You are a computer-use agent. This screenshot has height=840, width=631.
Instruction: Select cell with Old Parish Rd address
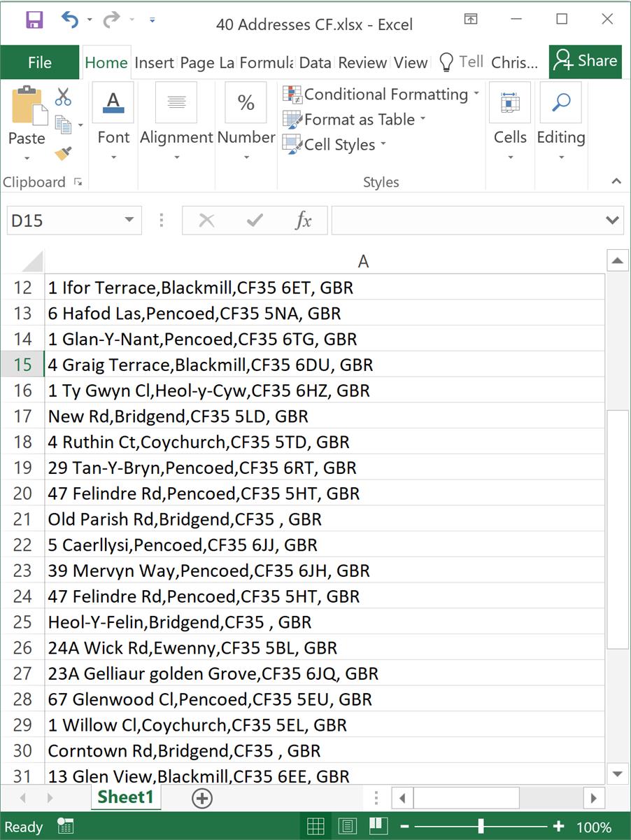tap(325, 519)
